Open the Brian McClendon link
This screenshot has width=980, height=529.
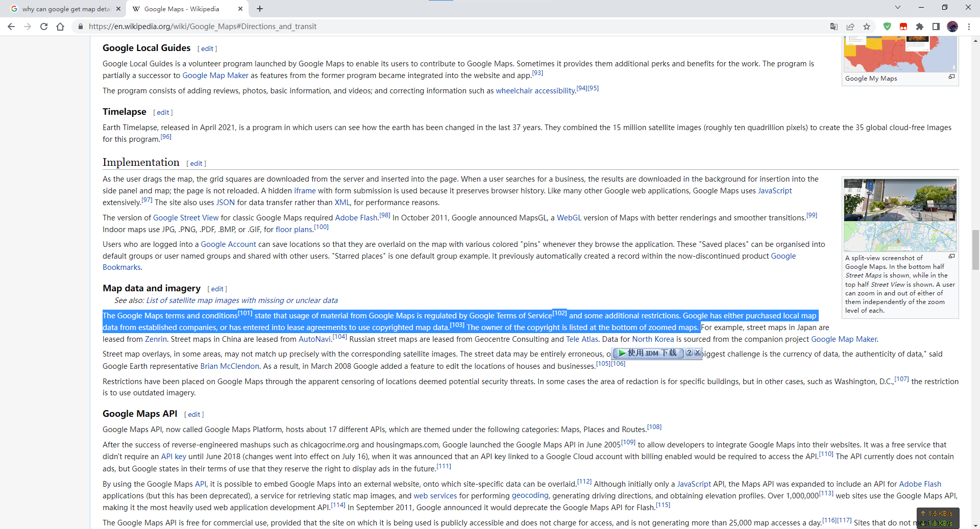coord(230,366)
